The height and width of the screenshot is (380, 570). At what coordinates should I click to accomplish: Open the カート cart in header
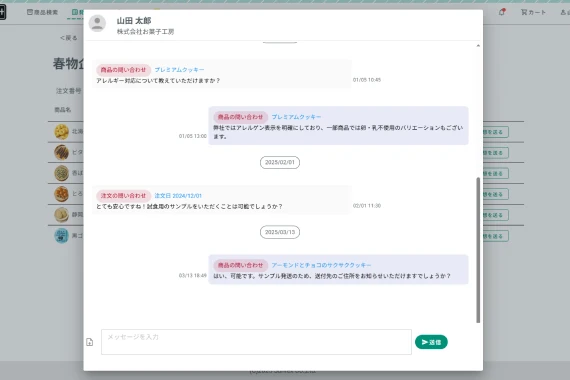coord(533,12)
